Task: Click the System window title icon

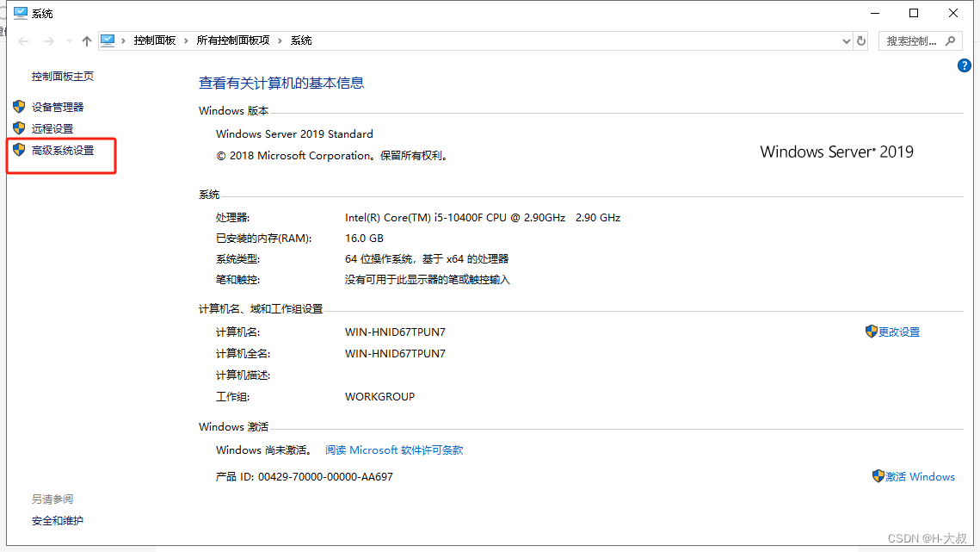Action: coord(21,13)
